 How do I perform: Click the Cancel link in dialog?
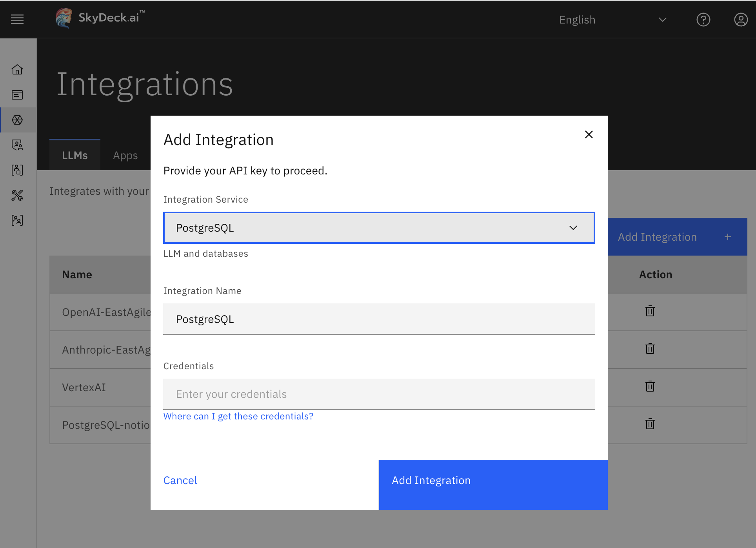pos(180,481)
